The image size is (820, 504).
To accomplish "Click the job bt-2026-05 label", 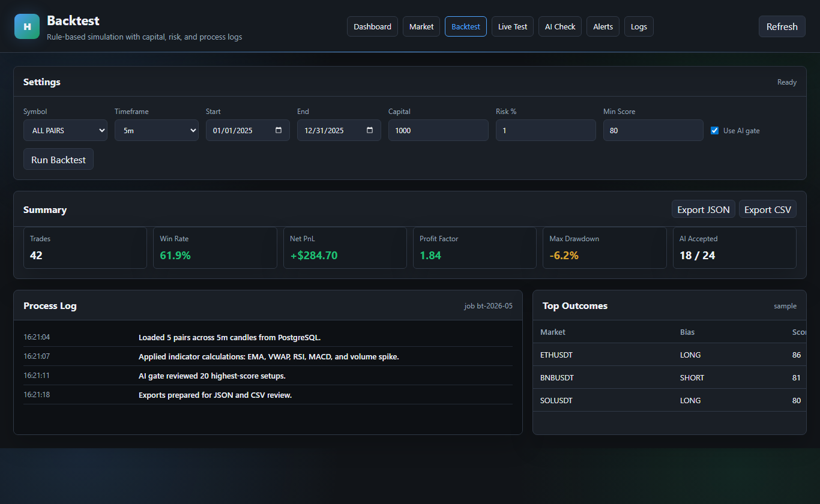I will (x=488, y=306).
